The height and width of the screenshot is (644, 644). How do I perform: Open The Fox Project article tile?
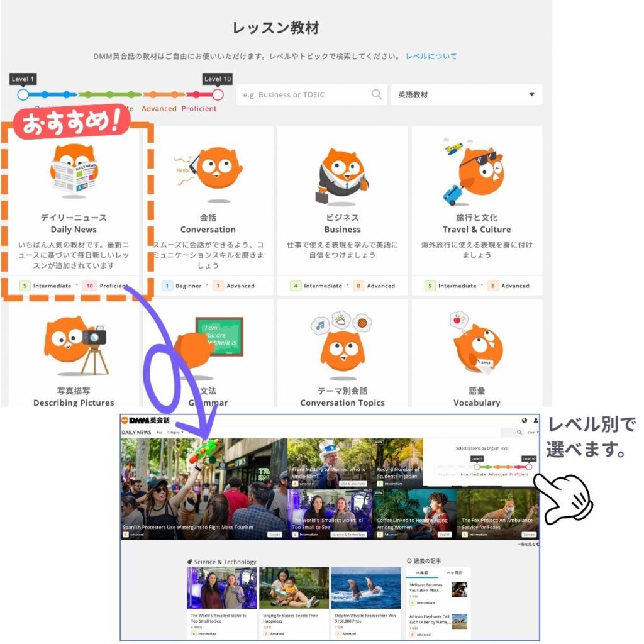coord(497,514)
